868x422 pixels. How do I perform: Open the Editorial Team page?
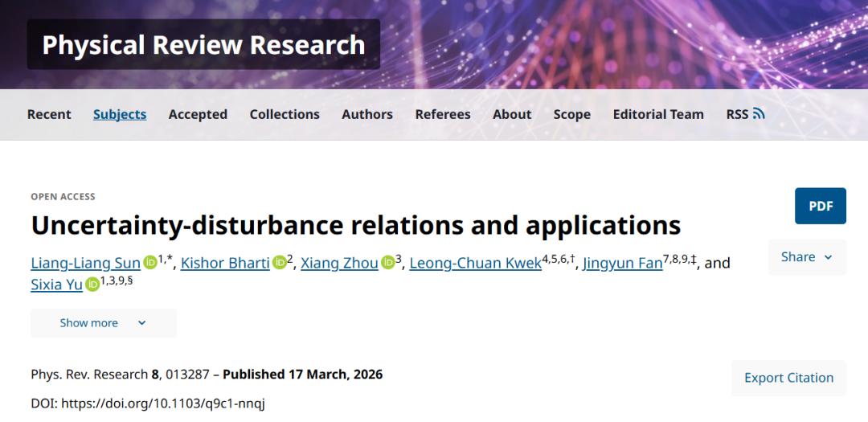[658, 114]
